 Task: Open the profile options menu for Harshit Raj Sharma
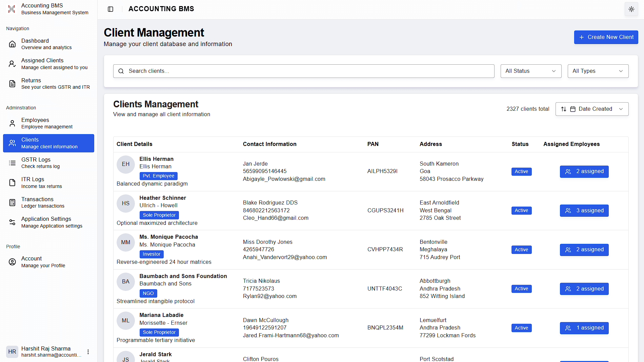[88, 352]
